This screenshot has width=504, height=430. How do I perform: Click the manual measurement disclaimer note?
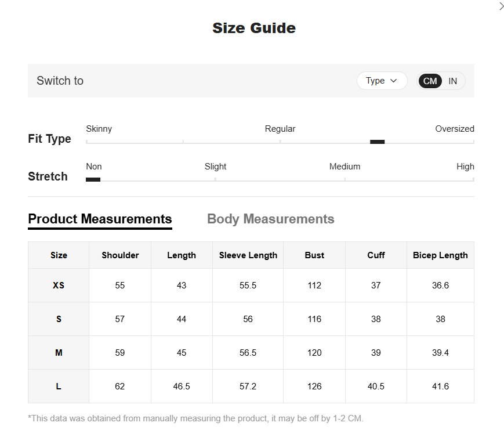(x=195, y=418)
